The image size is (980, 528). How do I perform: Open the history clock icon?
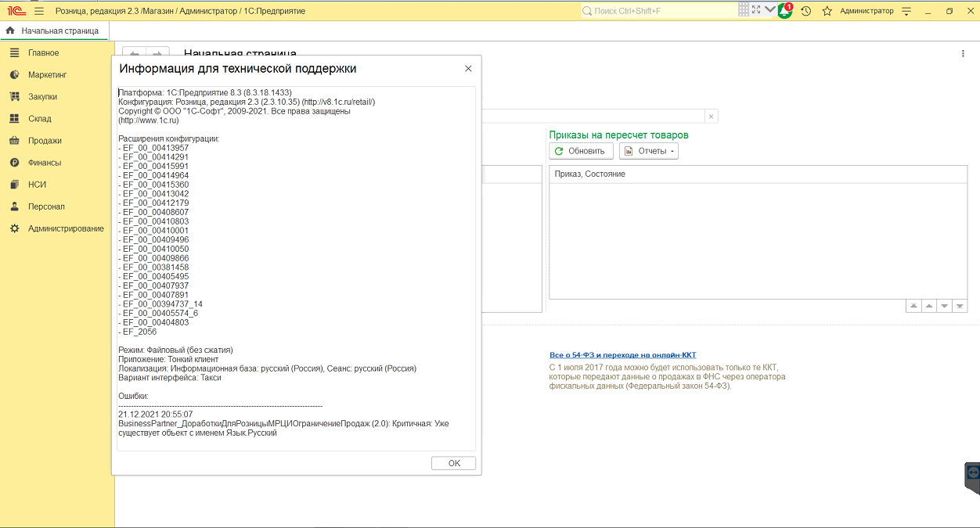coord(805,11)
